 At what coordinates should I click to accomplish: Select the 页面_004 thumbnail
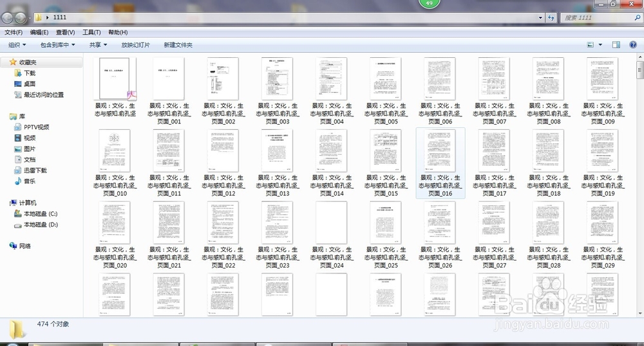(332, 78)
